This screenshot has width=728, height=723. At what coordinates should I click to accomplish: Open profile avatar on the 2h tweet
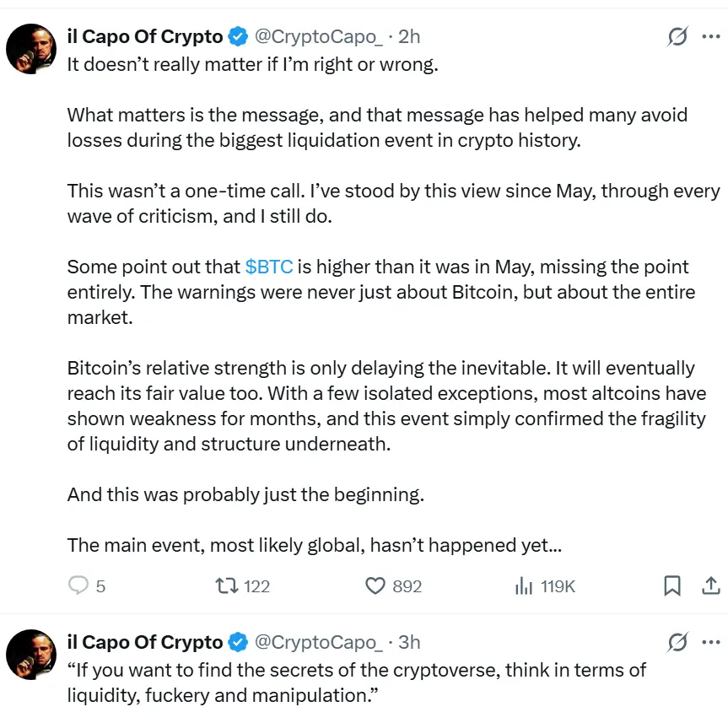click(x=31, y=49)
